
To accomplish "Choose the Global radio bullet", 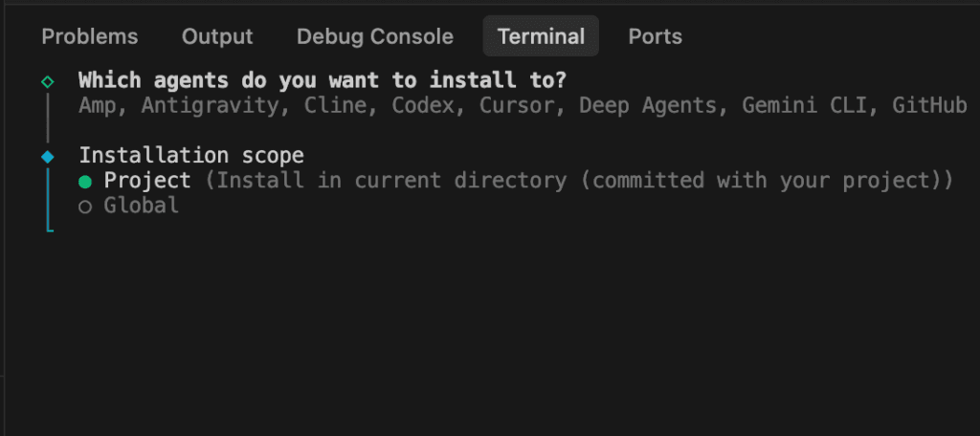I will [x=85, y=206].
